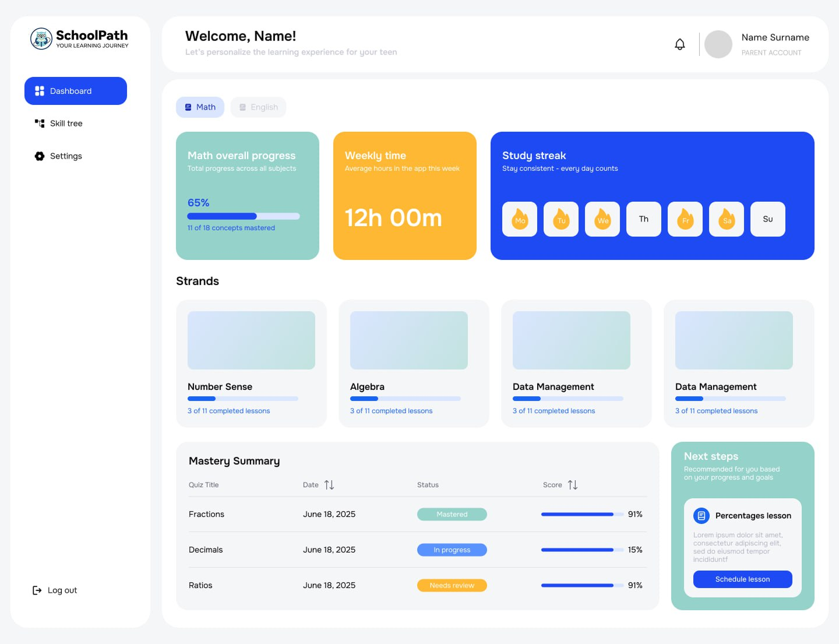Toggle Sunday in the study streak
This screenshot has width=839, height=644.
point(767,219)
